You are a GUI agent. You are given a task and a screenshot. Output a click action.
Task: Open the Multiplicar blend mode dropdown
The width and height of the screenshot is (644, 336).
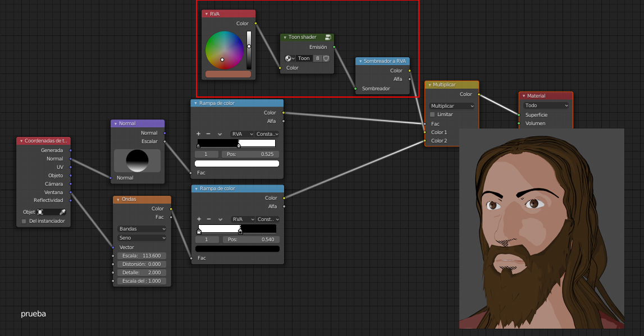(x=451, y=105)
